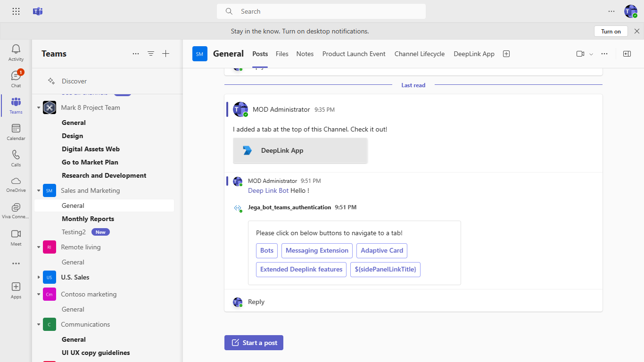The image size is (644, 362).
Task: Click the Deep Link Bot mention link
Action: pyautogui.click(x=268, y=190)
